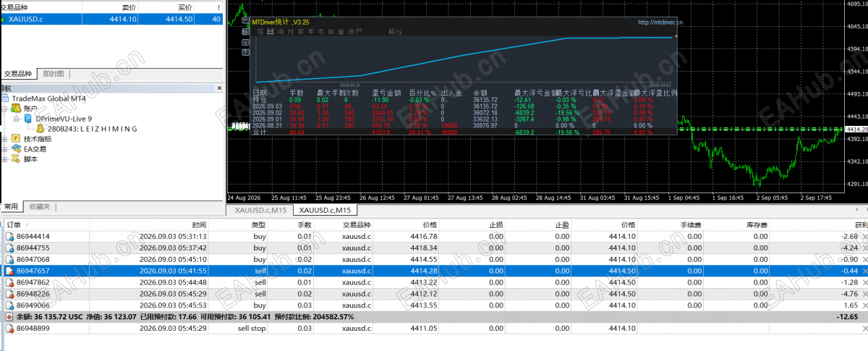The width and height of the screenshot is (868, 351).
Task: Select the sell stop order 86948899 row
Action: pos(434,328)
